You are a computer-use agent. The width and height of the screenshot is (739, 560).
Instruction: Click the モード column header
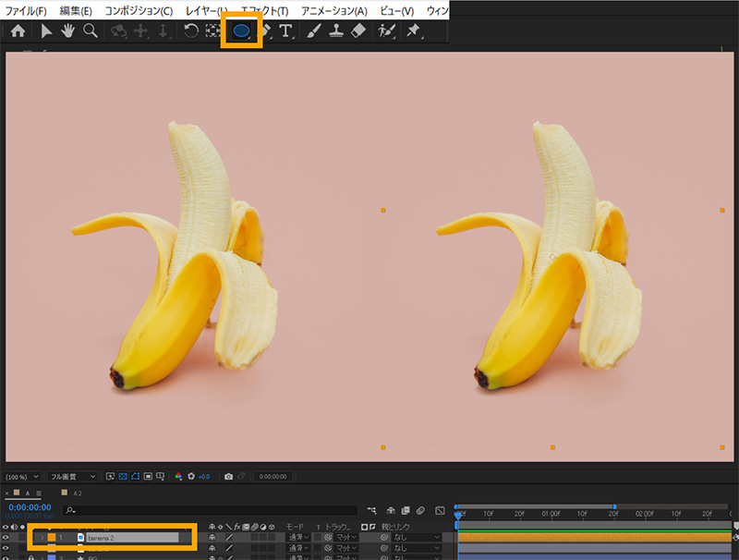[x=296, y=527]
